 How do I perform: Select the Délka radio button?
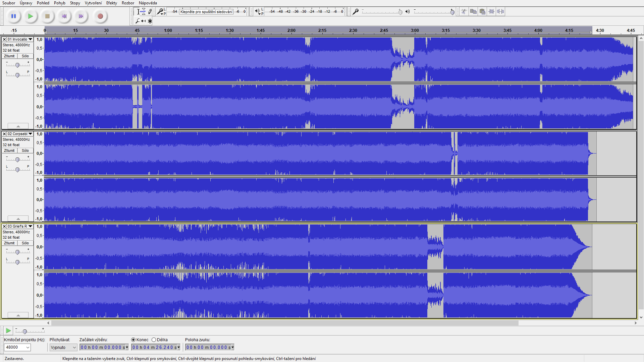pos(154,340)
